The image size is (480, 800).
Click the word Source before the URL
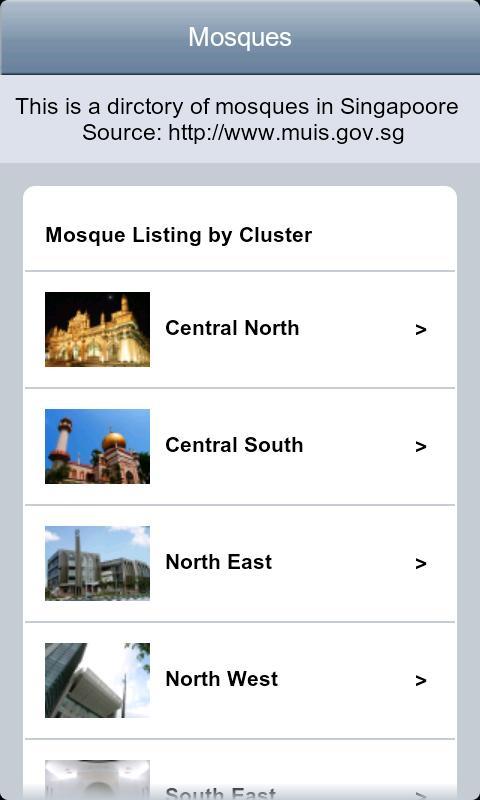coord(121,133)
